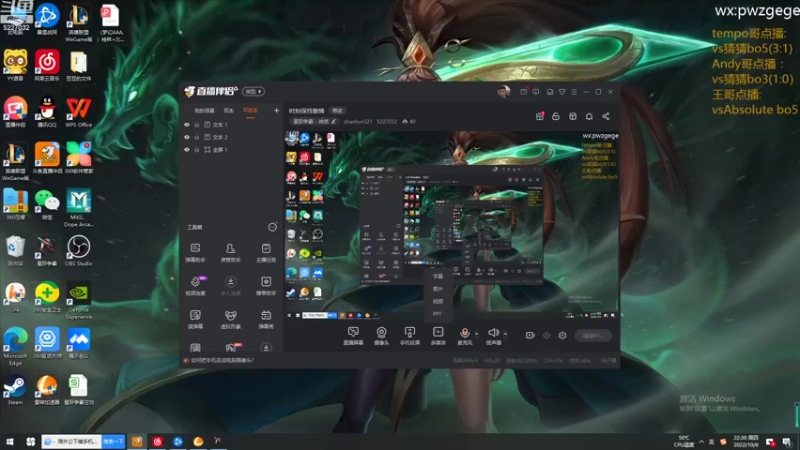Click the unlock padlock icon in header row
This screenshot has height=450, width=800.
click(x=556, y=116)
